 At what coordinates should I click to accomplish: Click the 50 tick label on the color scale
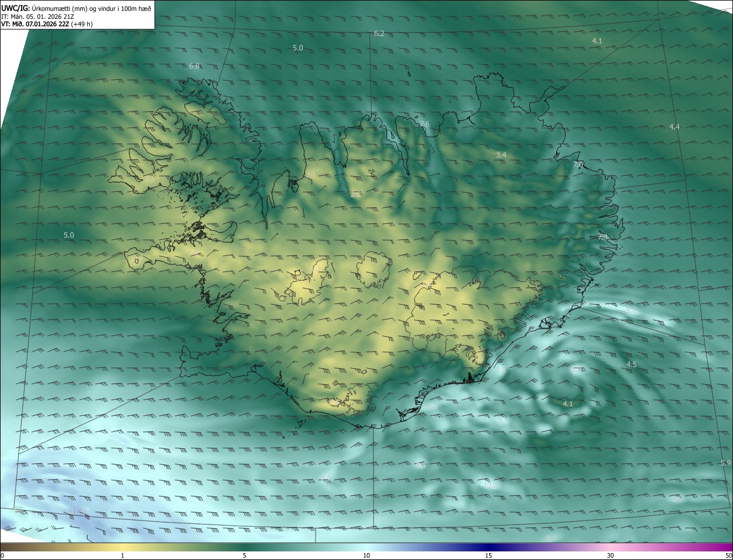point(728,555)
